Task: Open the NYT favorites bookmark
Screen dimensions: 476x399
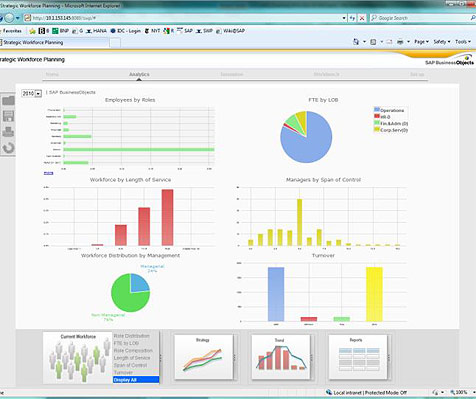Action: tap(152, 31)
